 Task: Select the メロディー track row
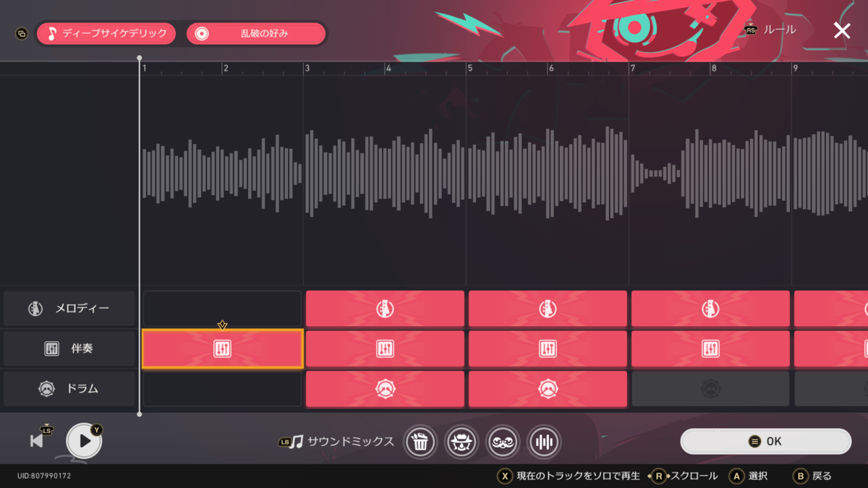click(69, 309)
